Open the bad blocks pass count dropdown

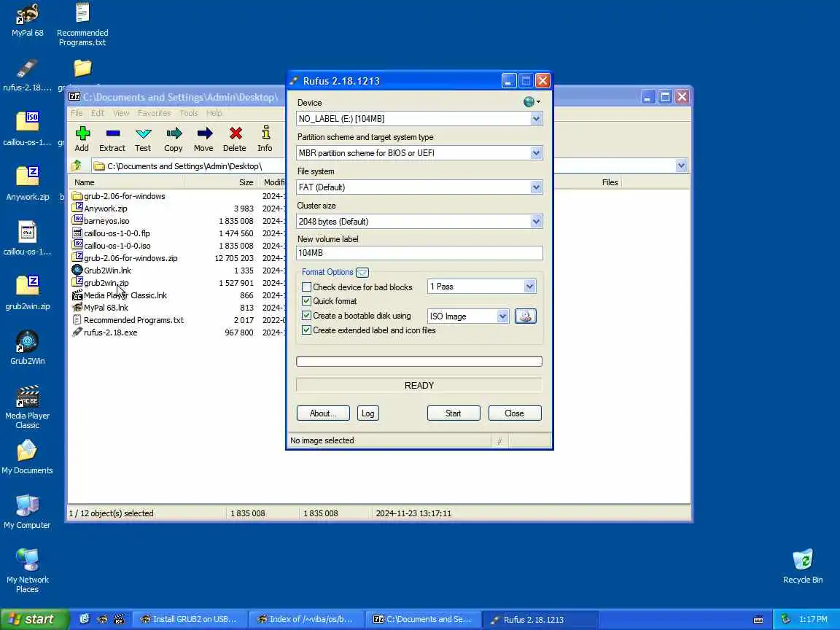coord(529,287)
